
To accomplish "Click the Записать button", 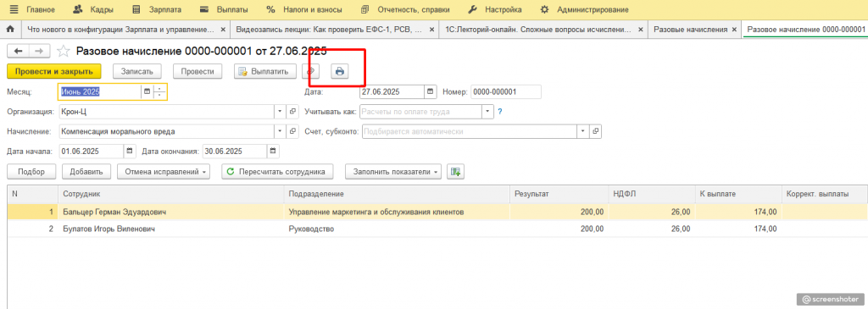I will 136,71.
